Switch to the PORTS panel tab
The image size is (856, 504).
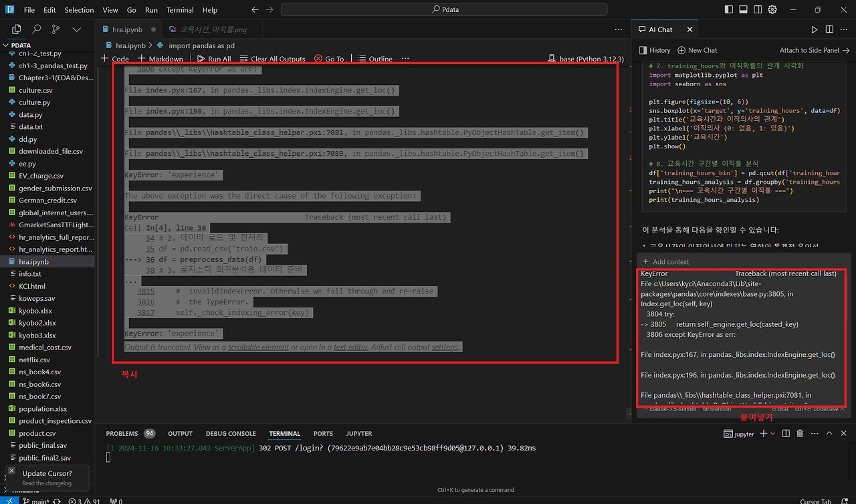click(x=323, y=433)
